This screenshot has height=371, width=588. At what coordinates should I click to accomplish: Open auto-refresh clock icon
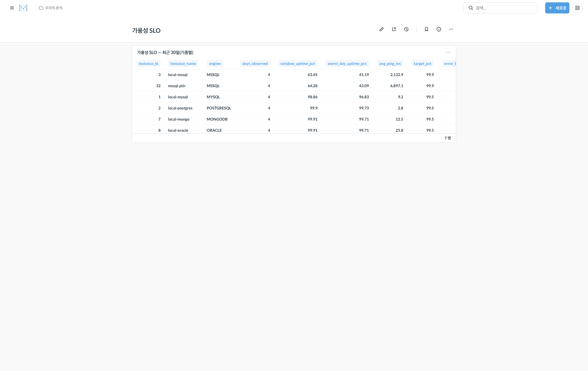click(406, 29)
